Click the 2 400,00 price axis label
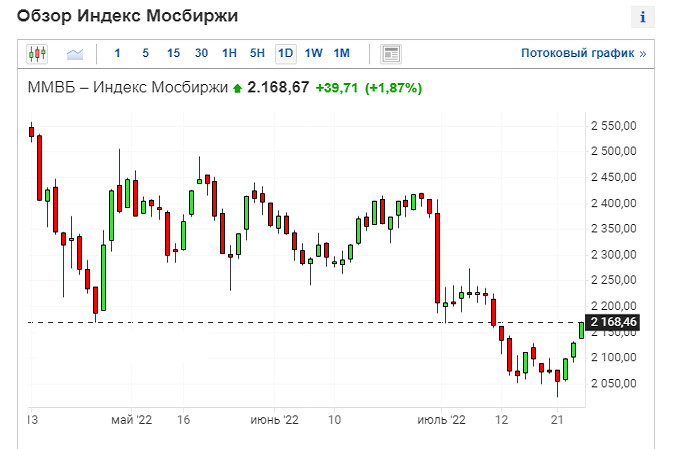This screenshot has height=449, width=675. coord(613,203)
